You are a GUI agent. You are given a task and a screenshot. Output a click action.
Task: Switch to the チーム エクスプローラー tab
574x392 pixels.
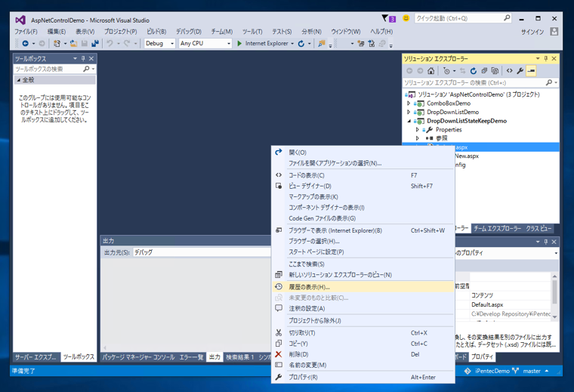click(x=498, y=228)
